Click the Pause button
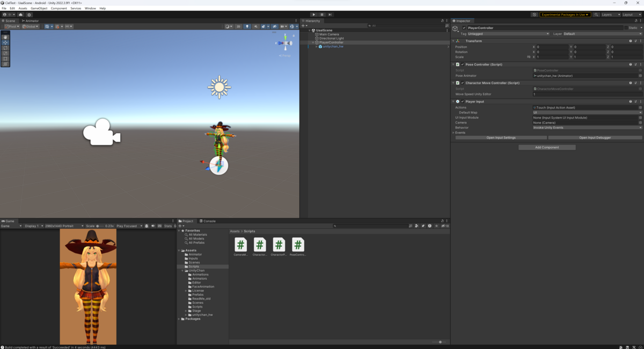The height and width of the screenshot is (349, 644). [x=322, y=14]
